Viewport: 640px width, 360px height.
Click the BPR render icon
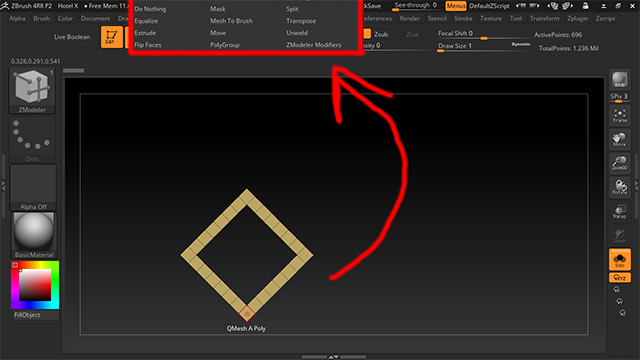[620, 79]
